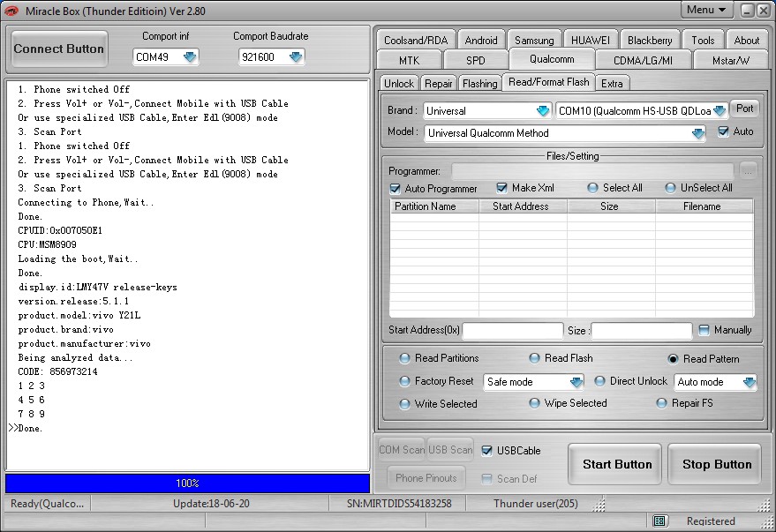This screenshot has width=776, height=532.
Task: Click the log line 'CPU:MSM8909'
Action: (47, 244)
